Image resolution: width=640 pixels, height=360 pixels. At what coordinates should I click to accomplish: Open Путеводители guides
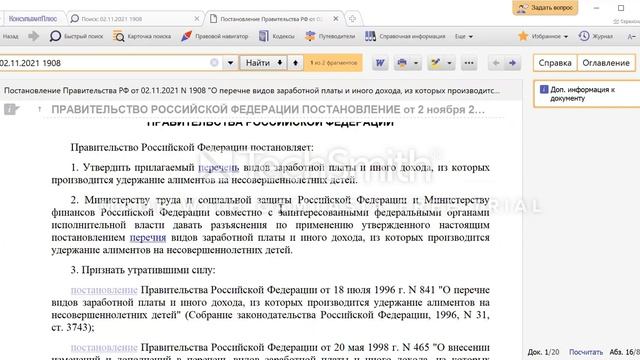[330, 36]
